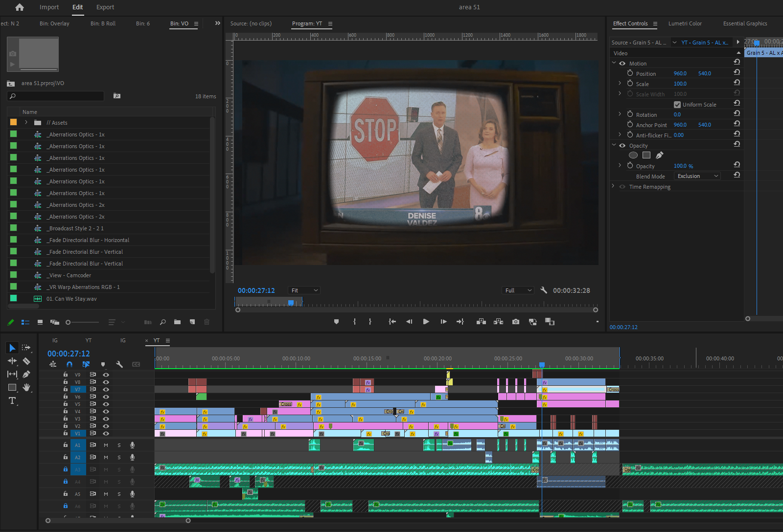The width and height of the screenshot is (783, 532).
Task: Switch project panel to list view
Action: click(x=25, y=322)
